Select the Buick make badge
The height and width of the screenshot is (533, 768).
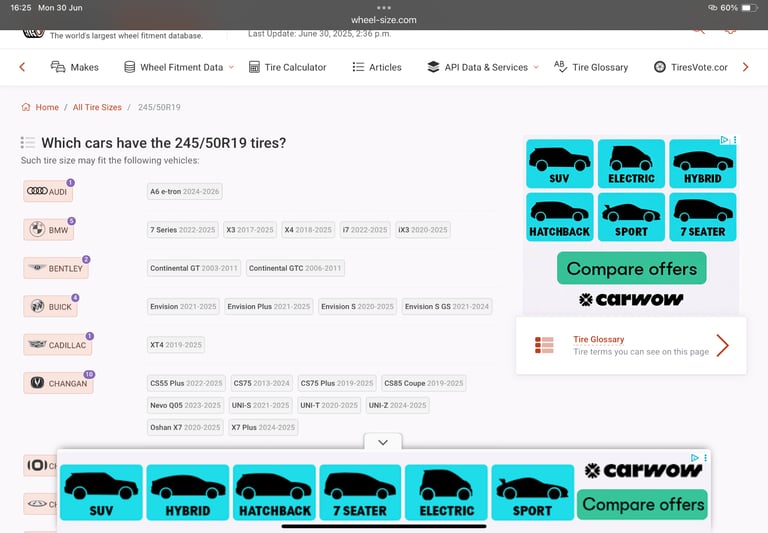coord(50,306)
